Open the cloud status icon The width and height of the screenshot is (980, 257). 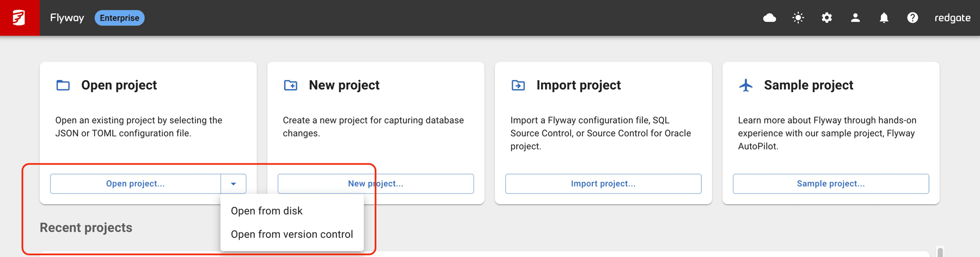(x=769, y=18)
